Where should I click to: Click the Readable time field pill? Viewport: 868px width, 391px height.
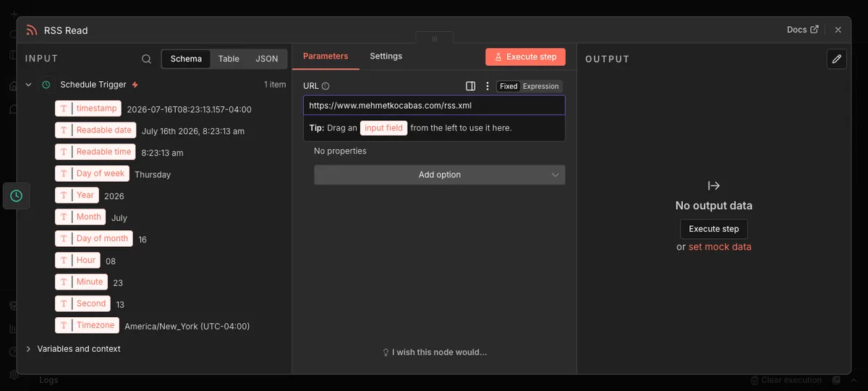(95, 152)
